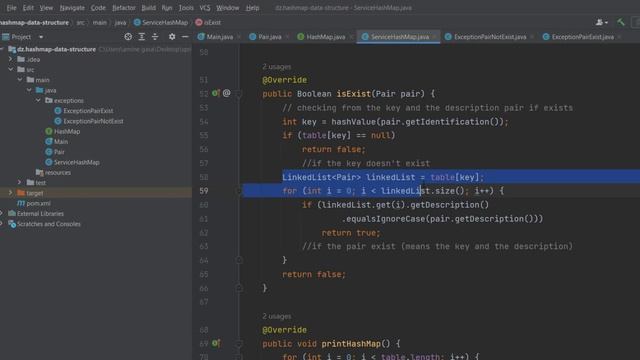This screenshot has height=360, width=640.
Task: Close the Pair.java tab
Action: pos(287,37)
